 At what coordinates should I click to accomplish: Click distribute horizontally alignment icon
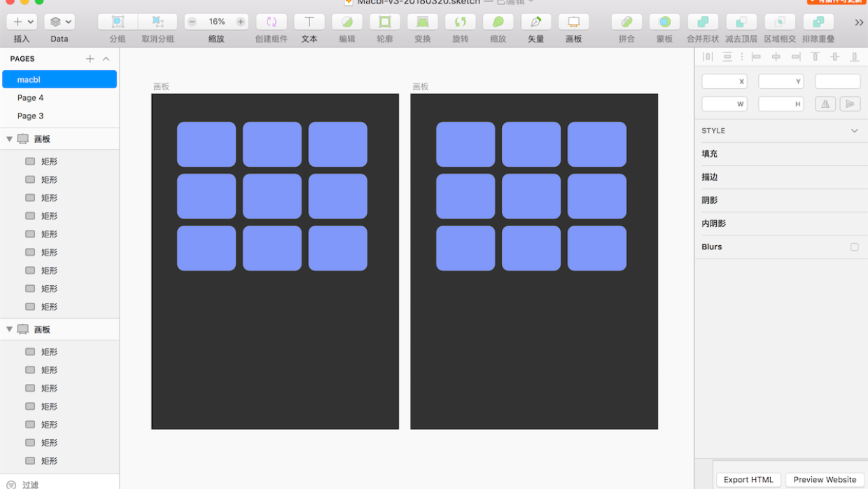point(708,57)
